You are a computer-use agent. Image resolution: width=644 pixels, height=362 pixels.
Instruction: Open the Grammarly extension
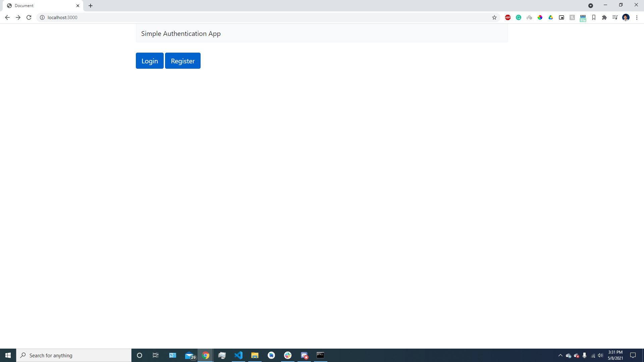(519, 17)
